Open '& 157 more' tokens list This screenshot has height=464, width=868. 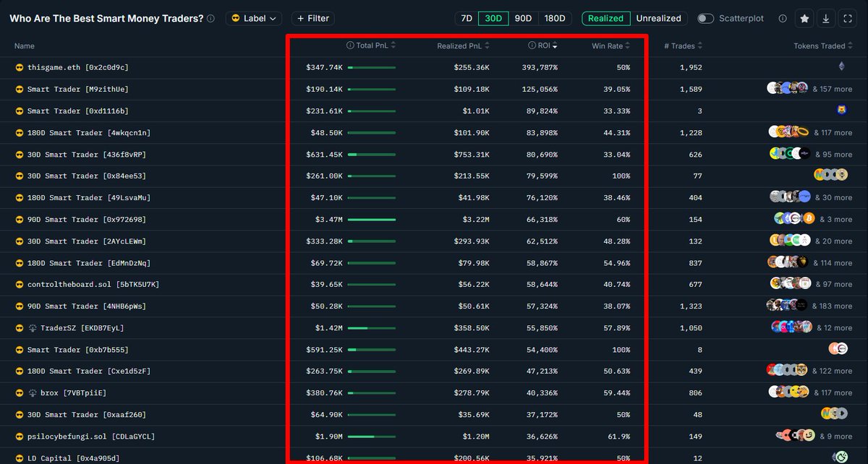pos(832,89)
